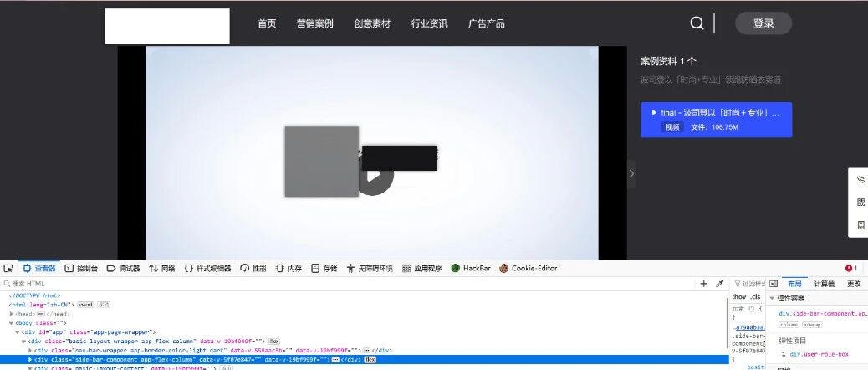Switch to the 内存 Memory tab
Viewport: 868px width, 370px height.
[289, 268]
